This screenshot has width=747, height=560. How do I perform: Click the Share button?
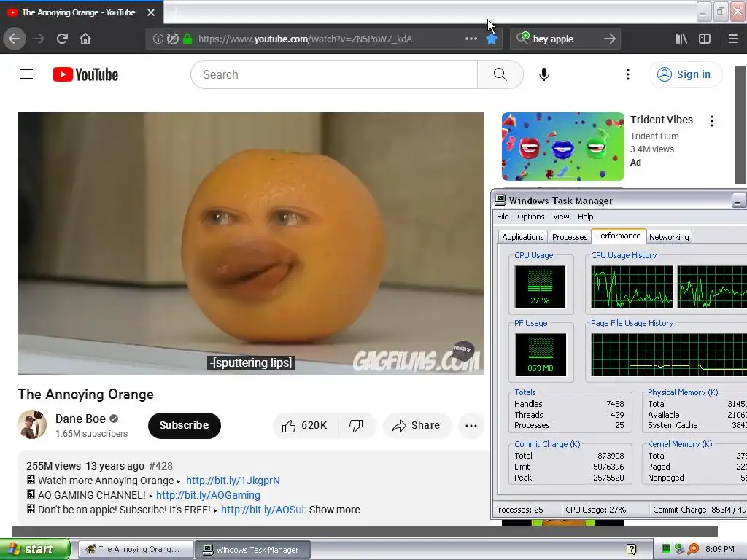click(x=417, y=425)
